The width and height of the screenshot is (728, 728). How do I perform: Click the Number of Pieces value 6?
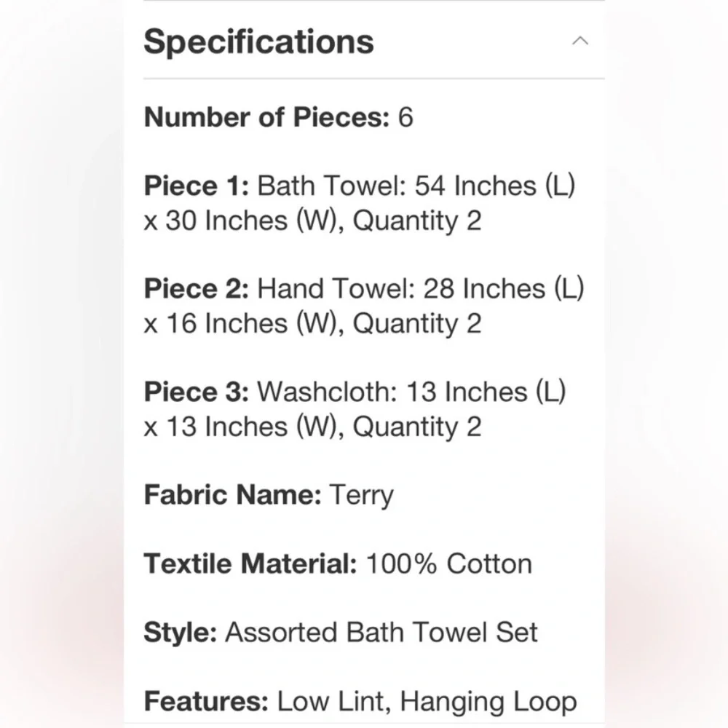click(x=405, y=117)
